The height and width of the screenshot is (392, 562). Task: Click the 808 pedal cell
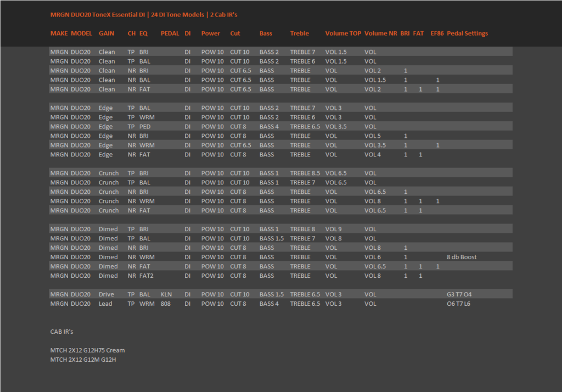click(166, 304)
